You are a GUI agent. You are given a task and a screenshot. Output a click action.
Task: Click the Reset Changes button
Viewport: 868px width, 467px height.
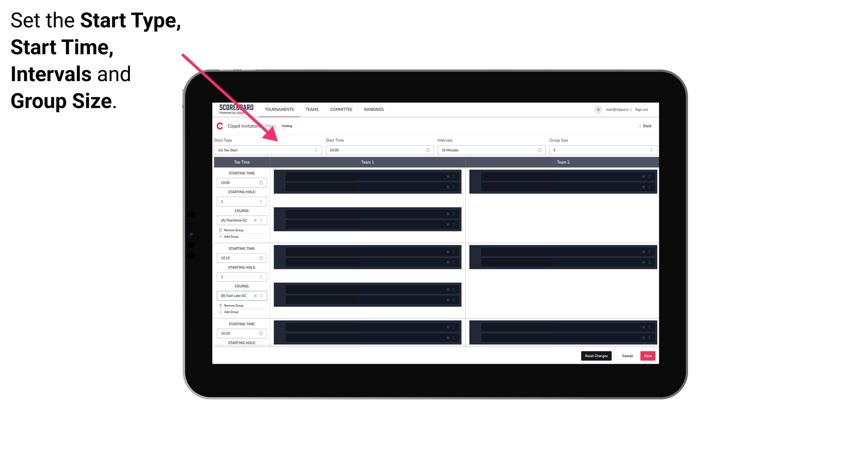coord(596,355)
